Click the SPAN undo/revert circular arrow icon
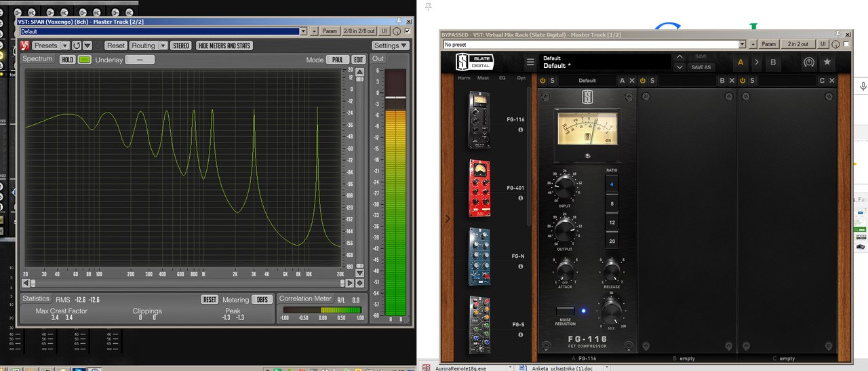 tap(77, 45)
